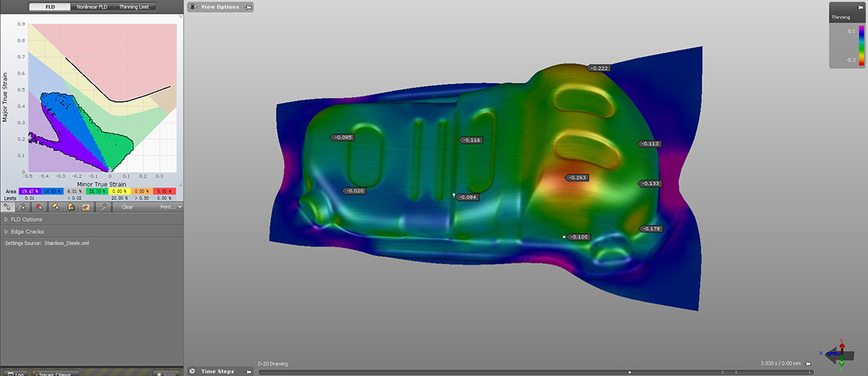The height and width of the screenshot is (376, 868).
Task: Click the -0.113 thinning label
Action: click(649, 144)
